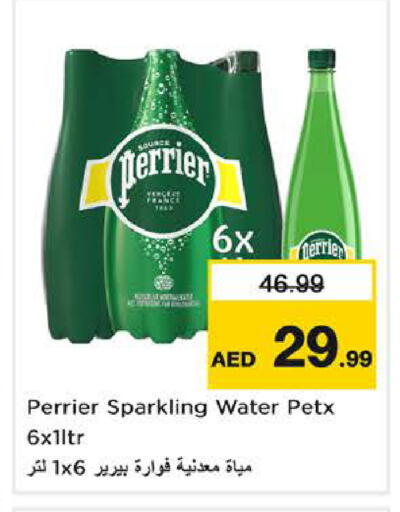This screenshot has height=512, width=400.
Task: Click the 6x1ltr size text
Action: pos(55,438)
